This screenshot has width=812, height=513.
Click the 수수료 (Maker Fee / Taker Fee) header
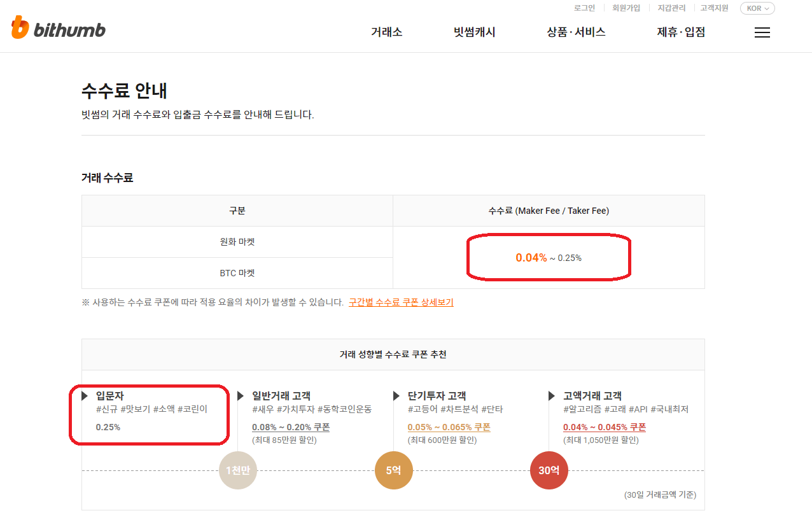(x=549, y=211)
